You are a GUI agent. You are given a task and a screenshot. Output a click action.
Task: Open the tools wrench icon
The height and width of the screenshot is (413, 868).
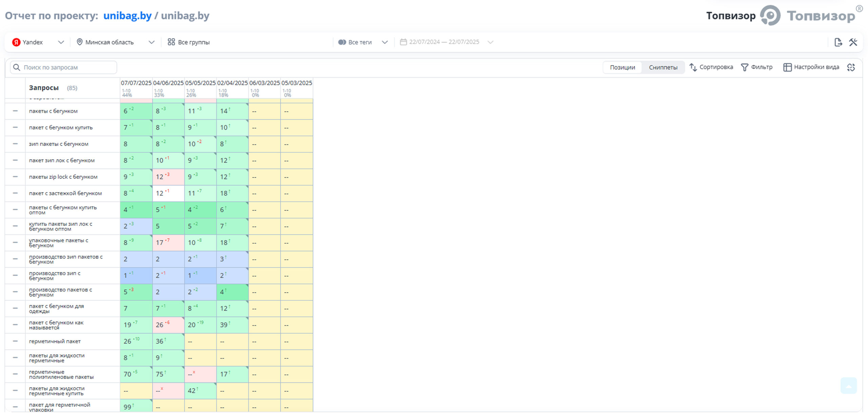[853, 42]
